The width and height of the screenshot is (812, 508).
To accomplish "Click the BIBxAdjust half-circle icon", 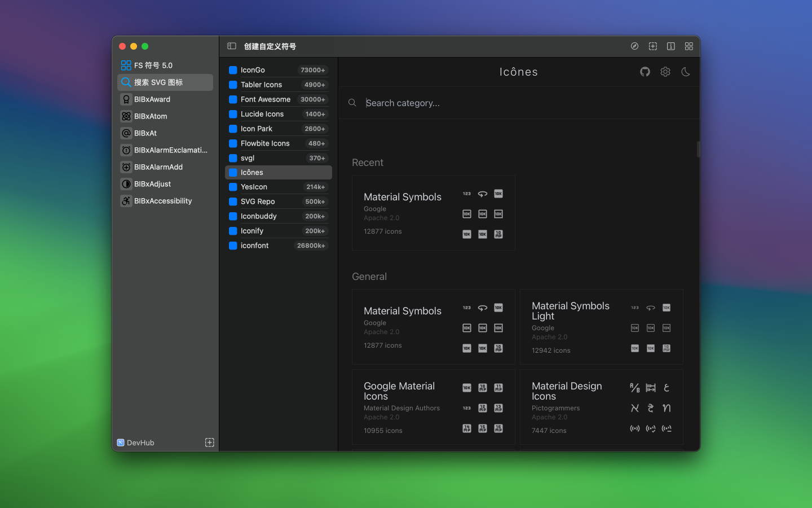I will [x=126, y=184].
